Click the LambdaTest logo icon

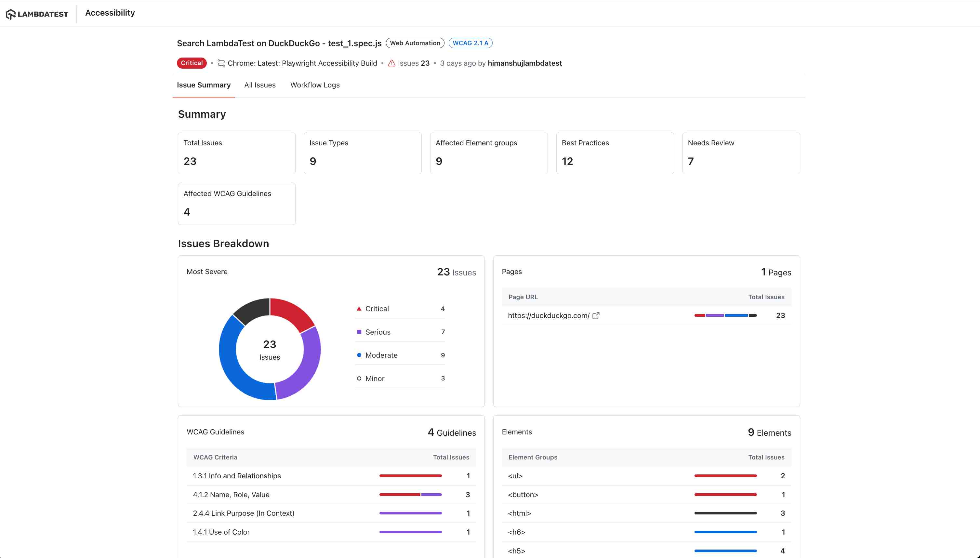[x=11, y=14]
